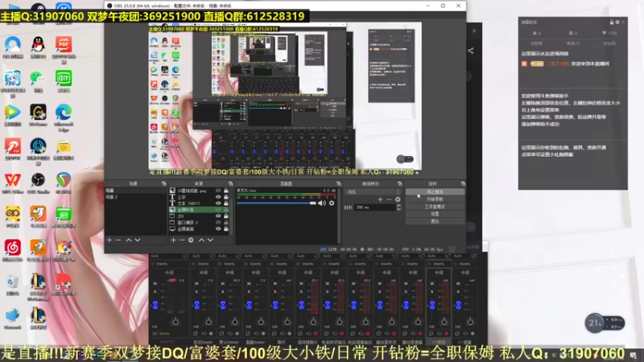Toggle visibility eye of bottom source row

(218, 228)
